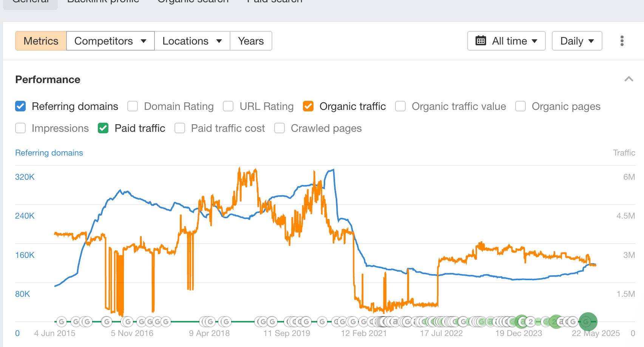Enable the Domain Rating checkbox
Viewport: 644px width, 347px height.
point(133,106)
